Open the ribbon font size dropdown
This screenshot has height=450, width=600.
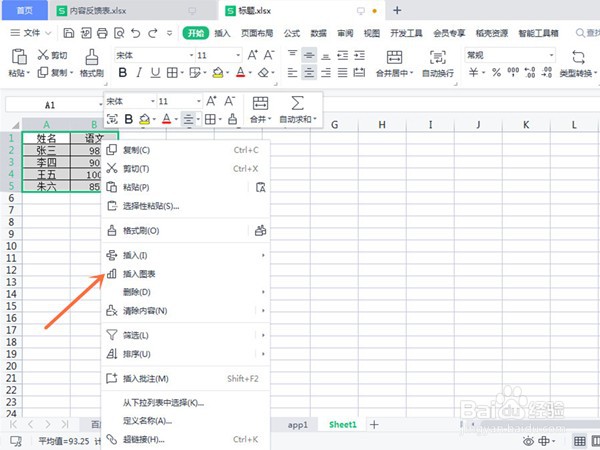coord(238,55)
